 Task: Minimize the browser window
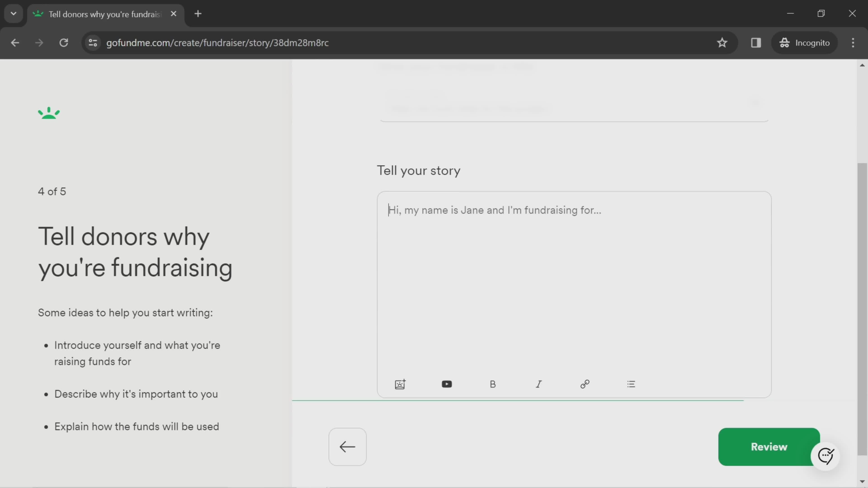pyautogui.click(x=790, y=14)
